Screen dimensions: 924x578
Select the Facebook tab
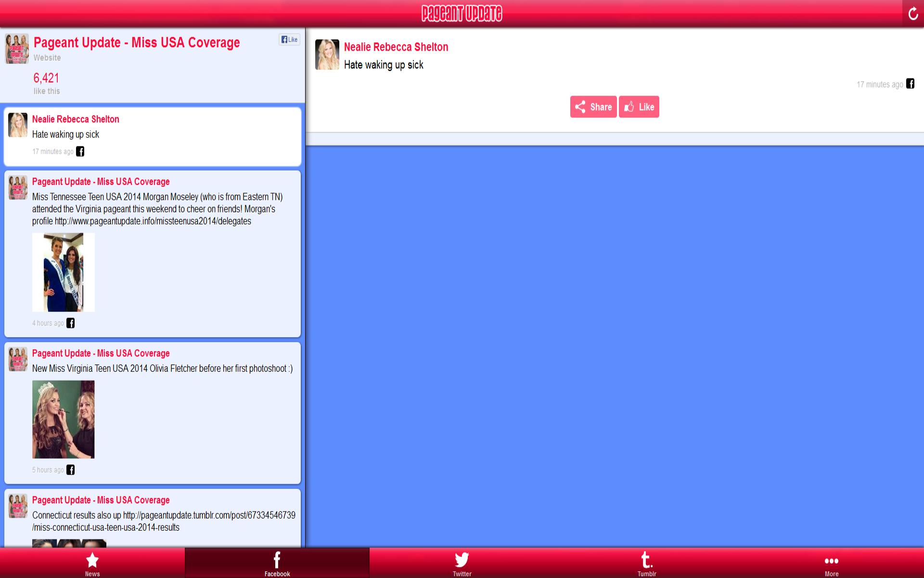coord(277,564)
